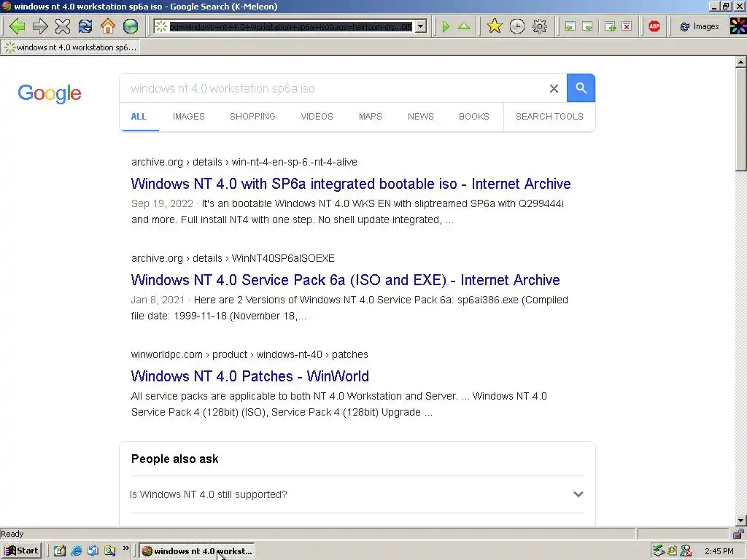Image resolution: width=747 pixels, height=560 pixels.
Task: Launch Outlook Express from quick launch
Action: point(93,551)
